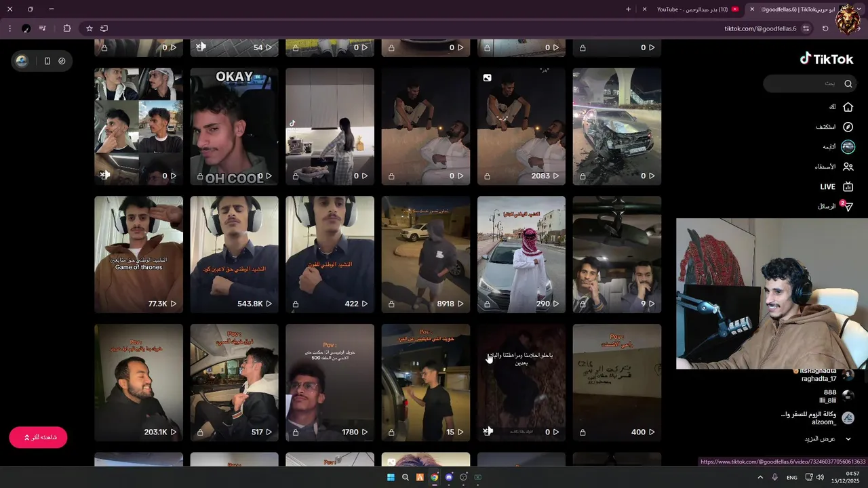Open the browser profile avatar
This screenshot has width=868, height=488.
(x=26, y=28)
